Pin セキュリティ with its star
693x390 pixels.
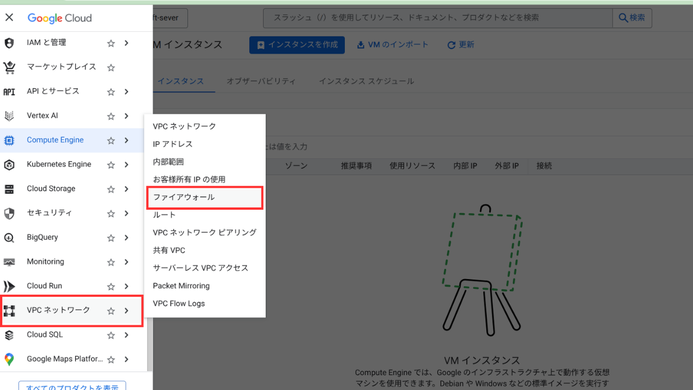tap(111, 214)
